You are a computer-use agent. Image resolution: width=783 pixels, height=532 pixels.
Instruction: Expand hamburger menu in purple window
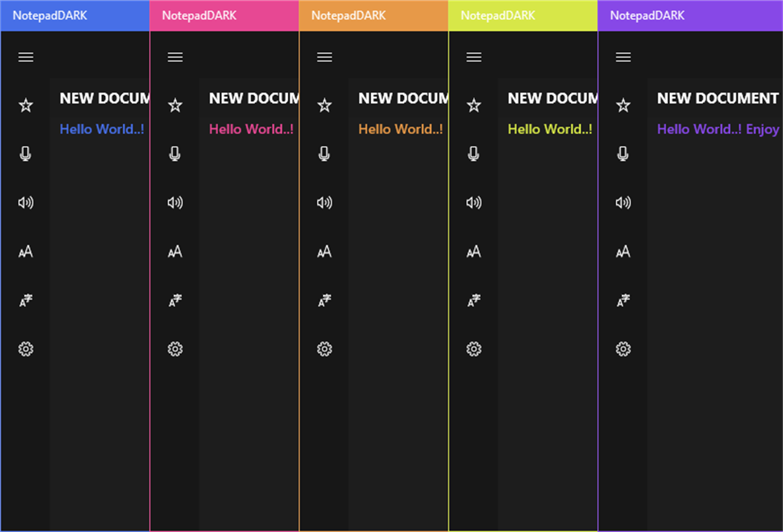[x=623, y=57]
